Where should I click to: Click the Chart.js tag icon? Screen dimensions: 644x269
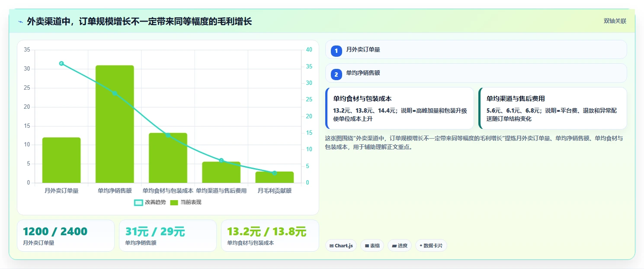(x=331, y=246)
